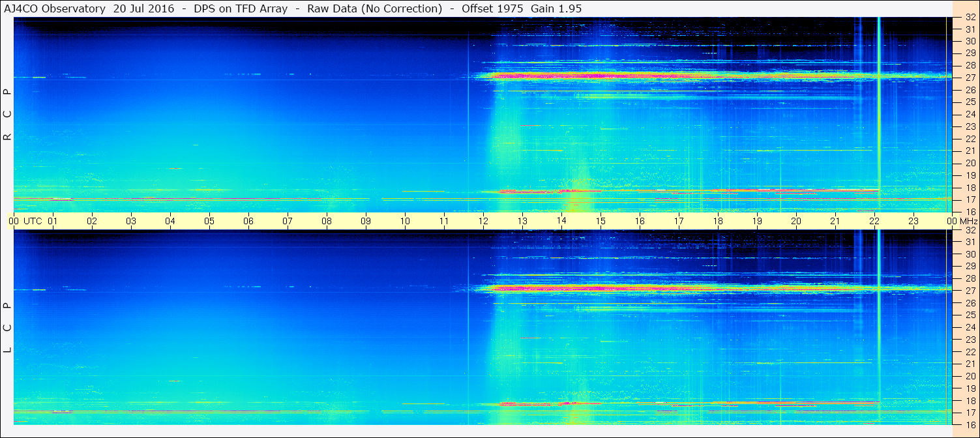This screenshot has height=438, width=980.
Task: Click the 21 MHz tick of the RCP scale
Action: click(x=970, y=151)
